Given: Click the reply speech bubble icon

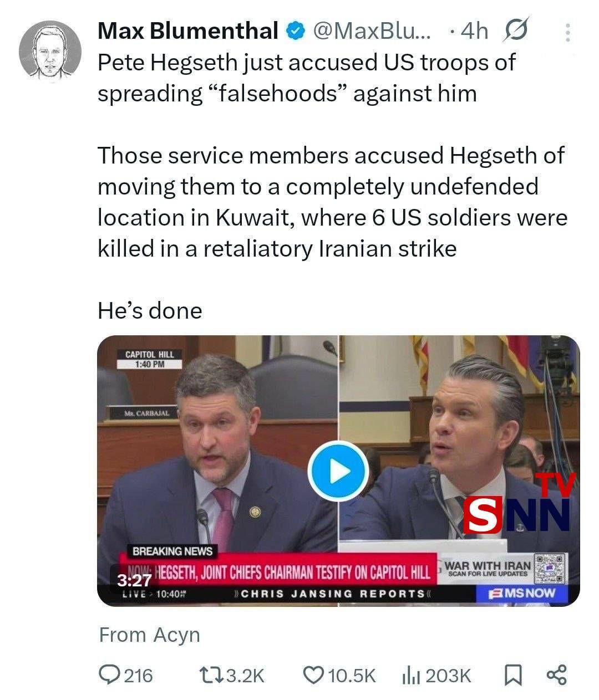Looking at the screenshot, I should point(107,675).
